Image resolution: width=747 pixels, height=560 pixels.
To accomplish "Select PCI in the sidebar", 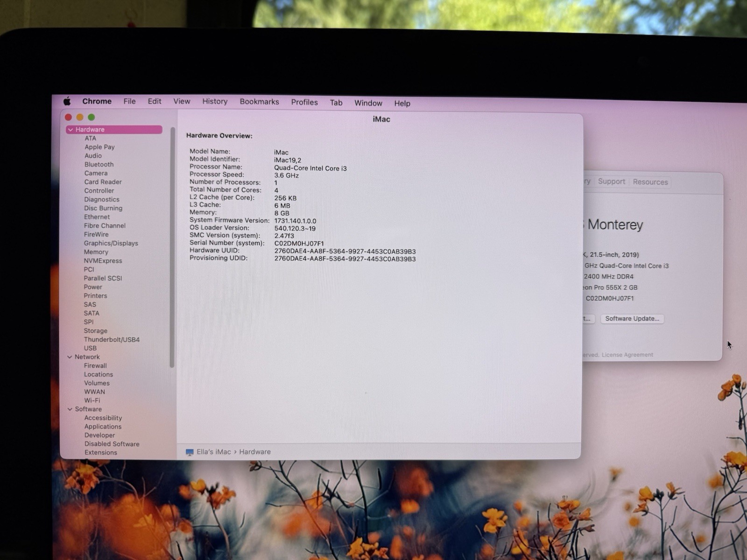I will click(x=89, y=269).
